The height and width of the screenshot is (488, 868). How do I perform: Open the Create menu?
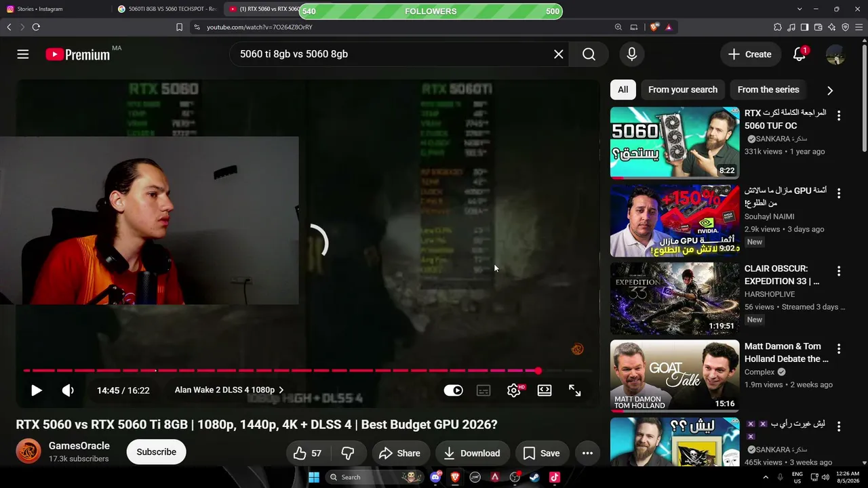coord(750,54)
